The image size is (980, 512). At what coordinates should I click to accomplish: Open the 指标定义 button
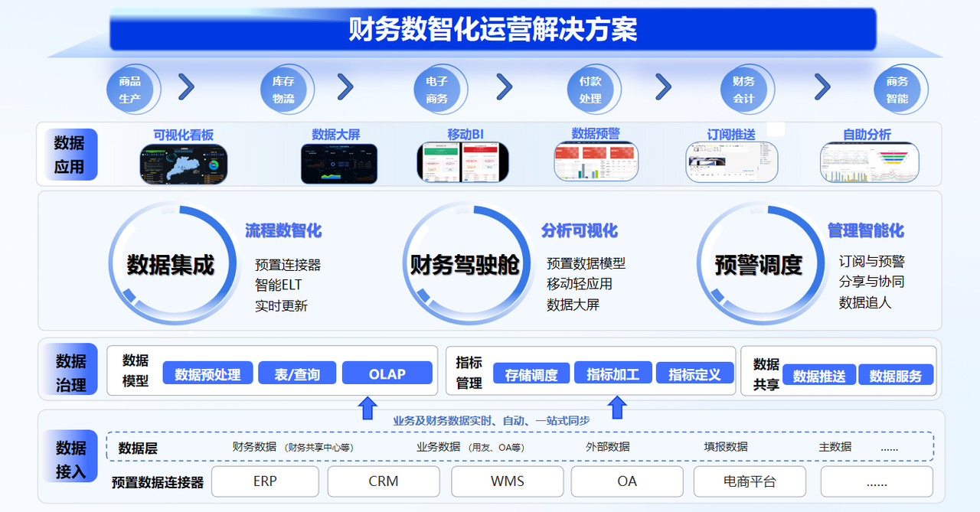pyautogui.click(x=694, y=373)
